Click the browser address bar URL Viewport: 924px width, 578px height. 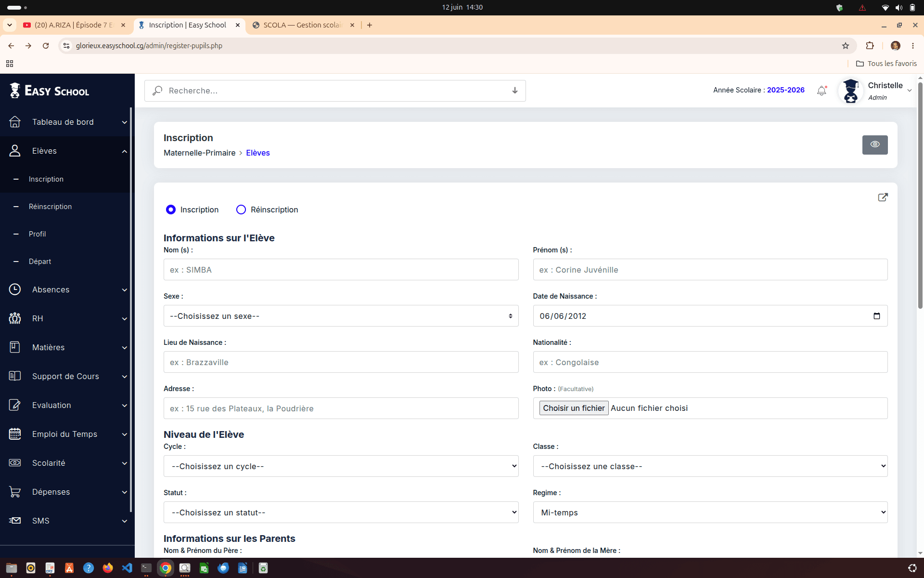point(149,46)
